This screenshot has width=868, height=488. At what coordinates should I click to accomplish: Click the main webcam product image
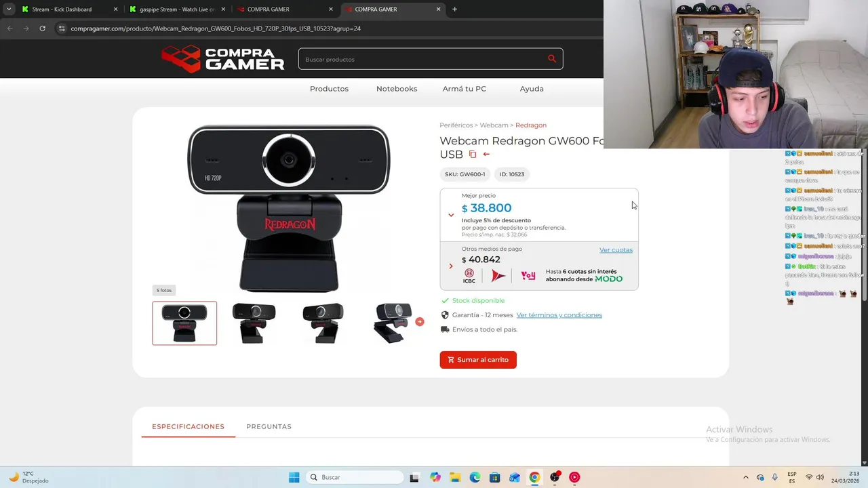289,208
